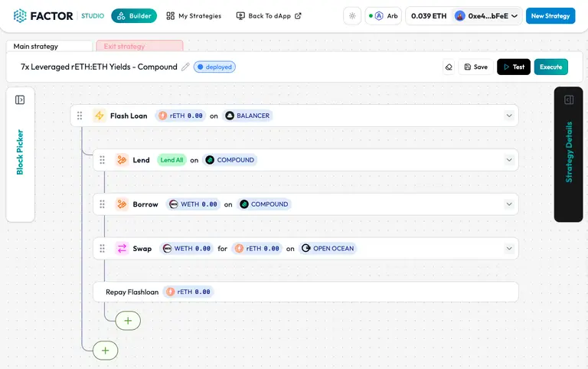Add top-level block with lower plus
This screenshot has height=369, width=588.
(106, 351)
